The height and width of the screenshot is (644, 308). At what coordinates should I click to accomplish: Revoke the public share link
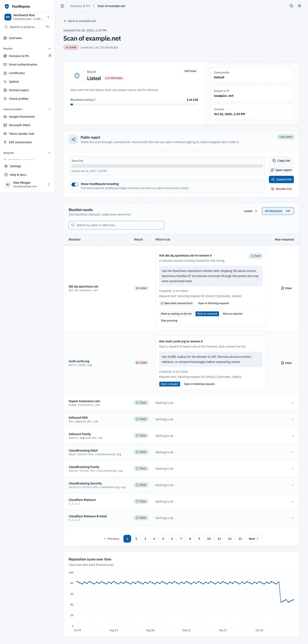(281, 189)
